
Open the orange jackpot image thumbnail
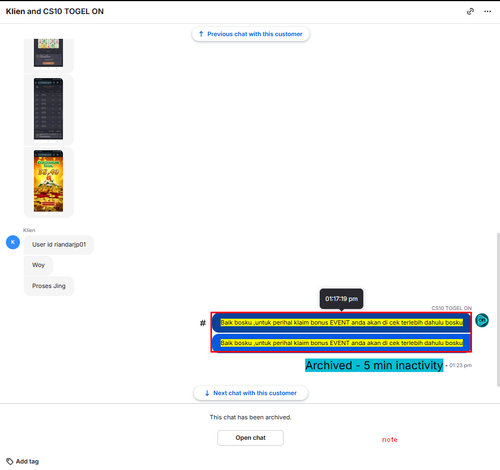click(x=48, y=181)
